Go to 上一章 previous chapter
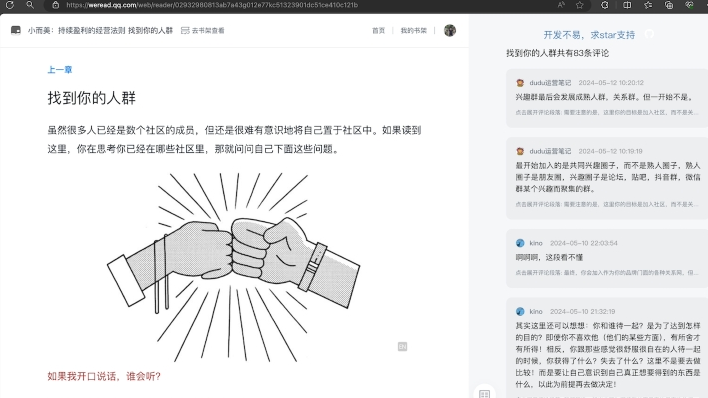Image resolution: width=708 pixels, height=398 pixels. click(60, 70)
